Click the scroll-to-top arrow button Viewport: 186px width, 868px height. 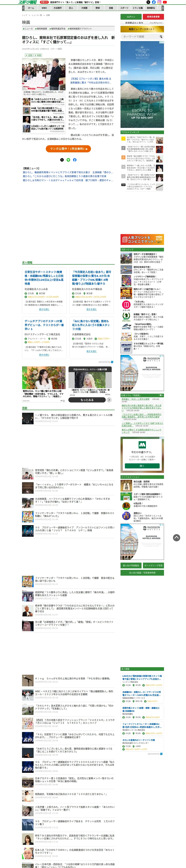[x=177, y=537]
